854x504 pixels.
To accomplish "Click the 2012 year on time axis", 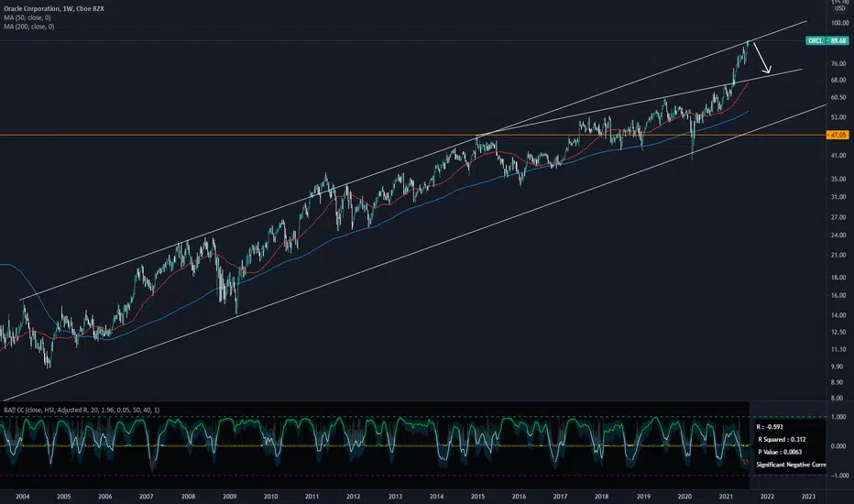I will [x=353, y=497].
